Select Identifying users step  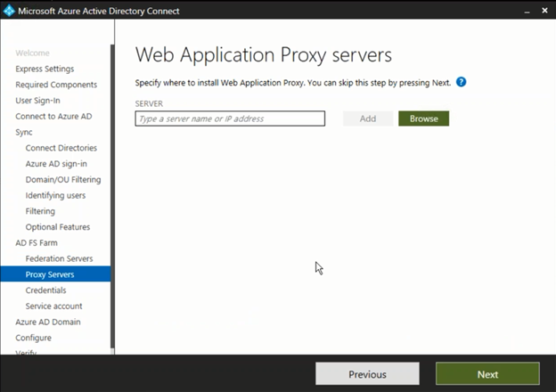point(55,195)
